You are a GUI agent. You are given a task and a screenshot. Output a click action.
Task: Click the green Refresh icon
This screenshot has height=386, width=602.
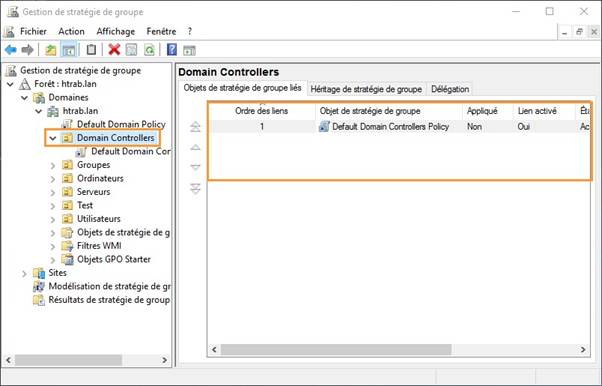click(149, 50)
